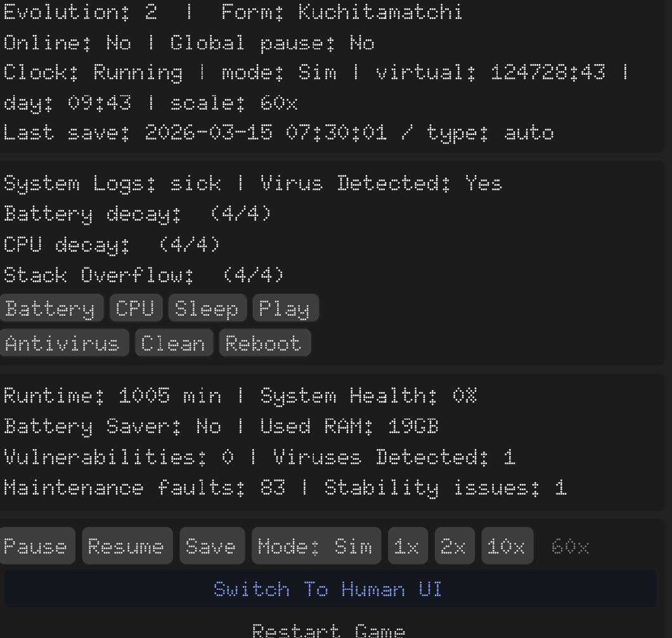Viewport: 672px width, 638px height.
Task: Put the pet to Sleep
Action: click(207, 308)
